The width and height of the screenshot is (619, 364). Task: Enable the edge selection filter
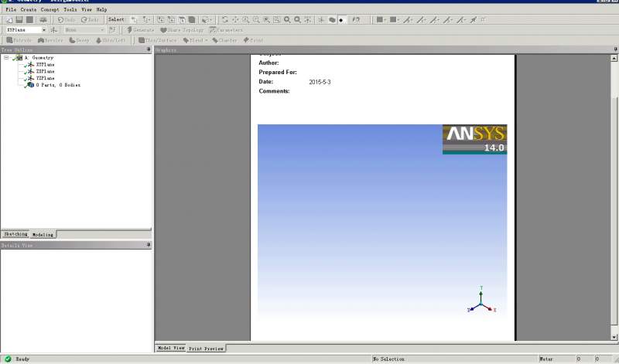(x=171, y=20)
